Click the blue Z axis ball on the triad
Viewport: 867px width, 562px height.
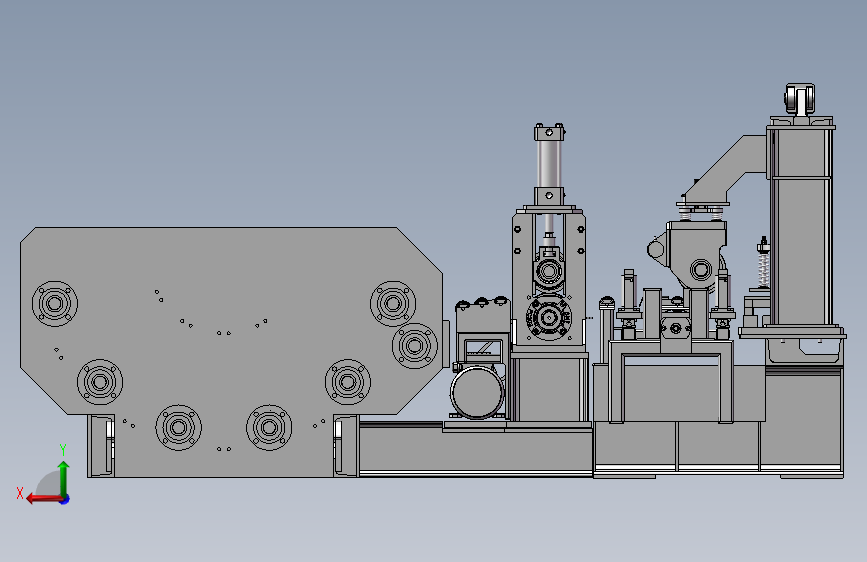65,499
